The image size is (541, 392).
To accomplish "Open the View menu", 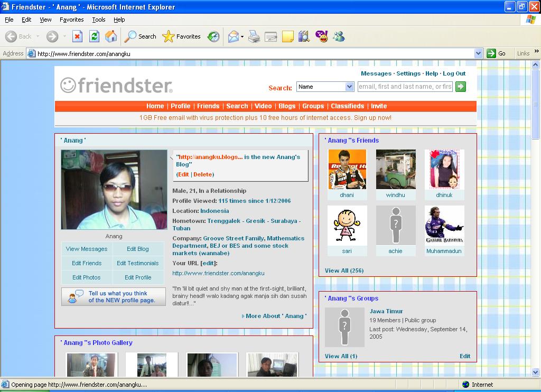I will [45, 20].
